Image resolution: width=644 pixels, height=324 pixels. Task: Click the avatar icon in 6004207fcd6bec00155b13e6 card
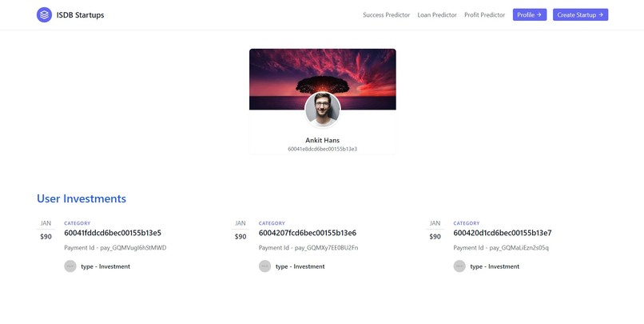click(265, 266)
